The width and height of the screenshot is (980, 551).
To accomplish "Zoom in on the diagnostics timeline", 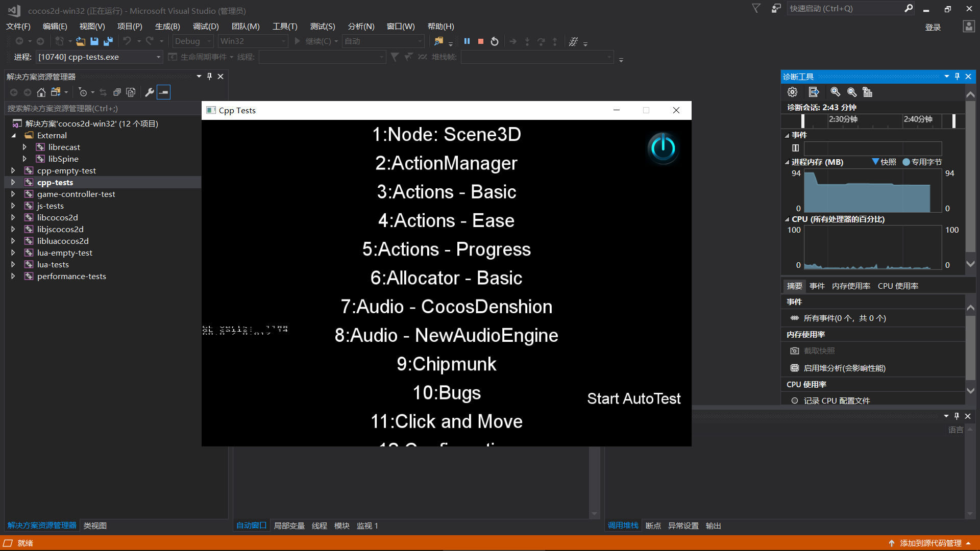I will 835,92.
